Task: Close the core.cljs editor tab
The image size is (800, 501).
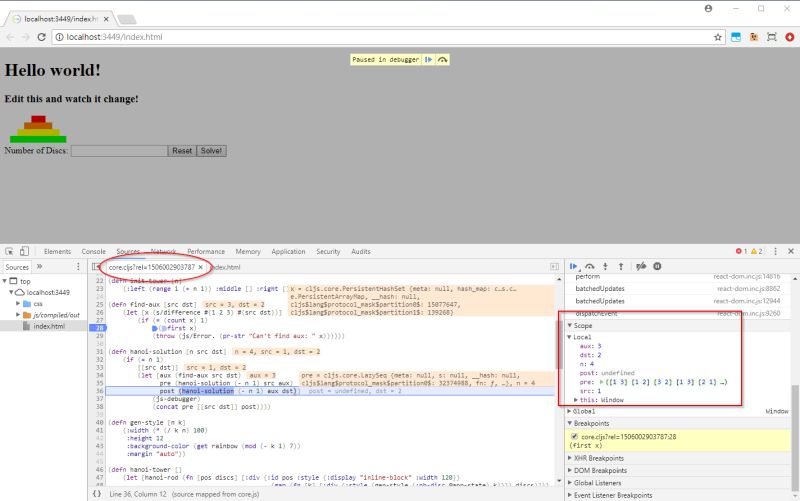Action: pos(201,267)
